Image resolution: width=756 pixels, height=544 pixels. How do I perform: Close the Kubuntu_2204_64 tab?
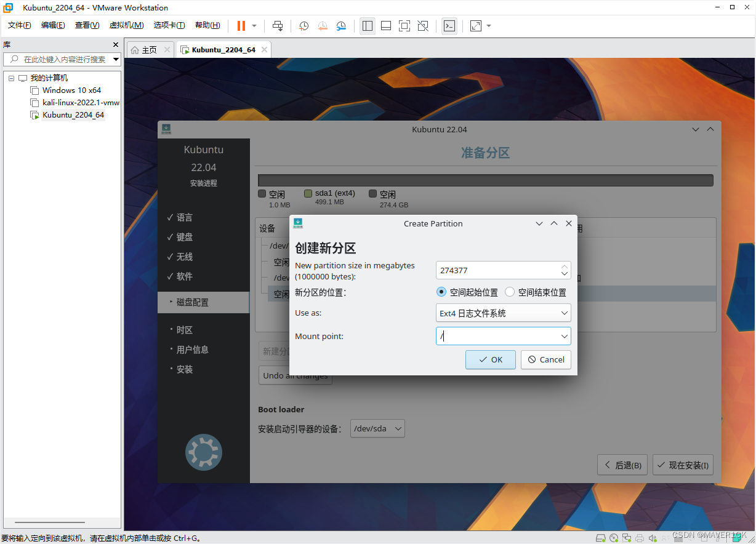264,50
